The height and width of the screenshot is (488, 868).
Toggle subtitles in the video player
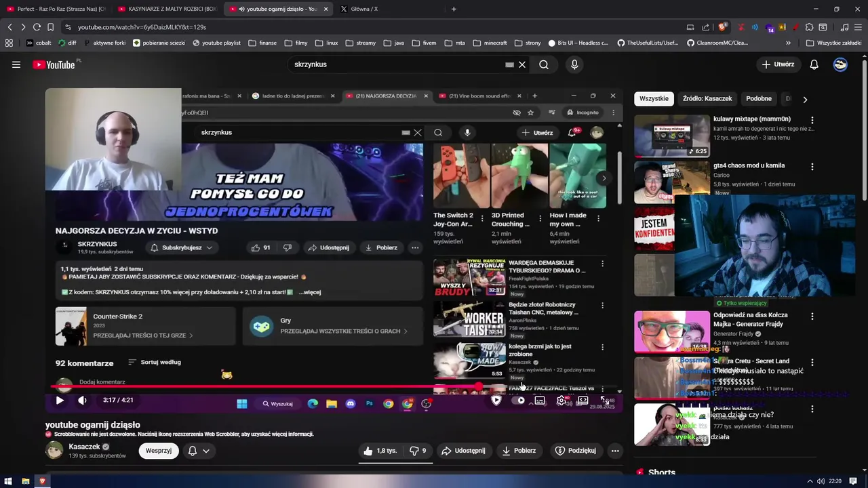click(540, 401)
